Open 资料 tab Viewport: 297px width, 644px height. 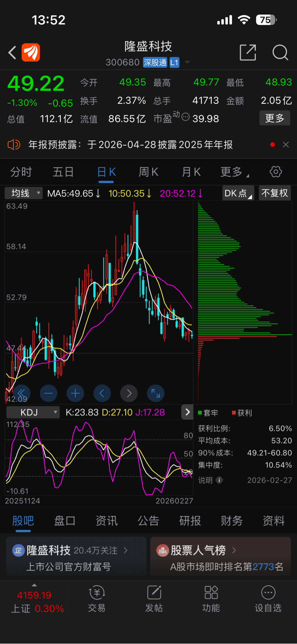click(273, 521)
